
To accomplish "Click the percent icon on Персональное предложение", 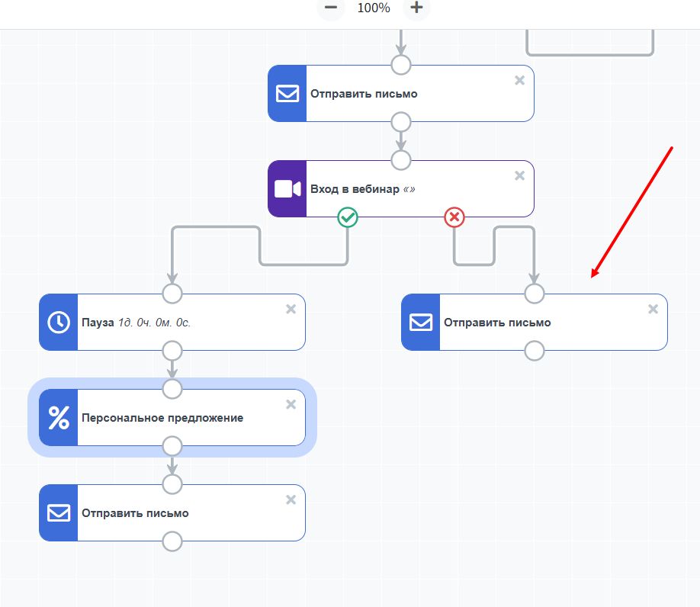I will (x=58, y=418).
